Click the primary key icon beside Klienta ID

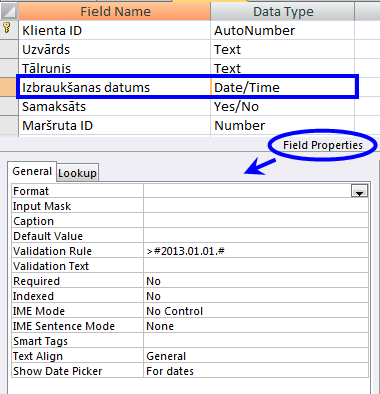(x=7, y=28)
